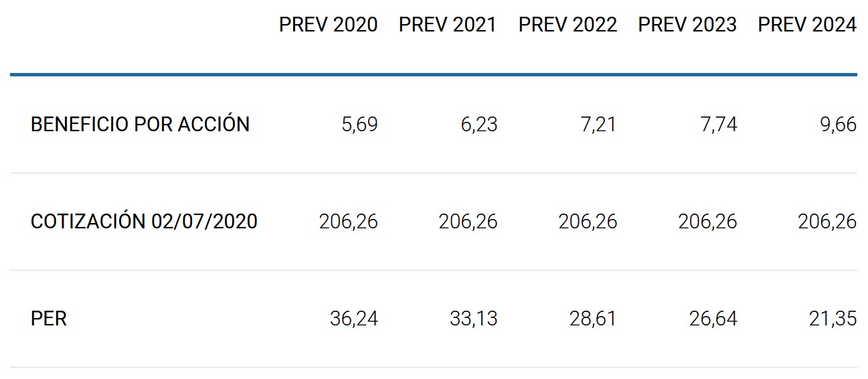Click the 5,69 earnings value for 2020
The width and height of the screenshot is (868, 379).
coord(359,125)
